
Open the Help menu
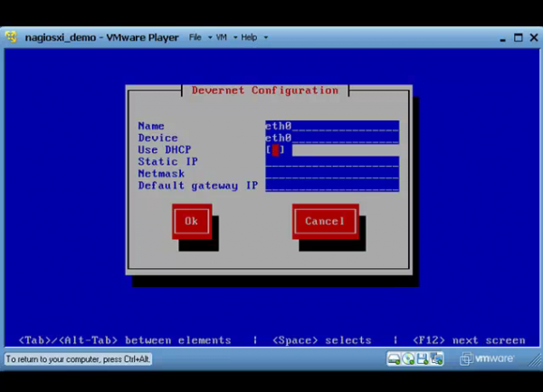pos(248,38)
